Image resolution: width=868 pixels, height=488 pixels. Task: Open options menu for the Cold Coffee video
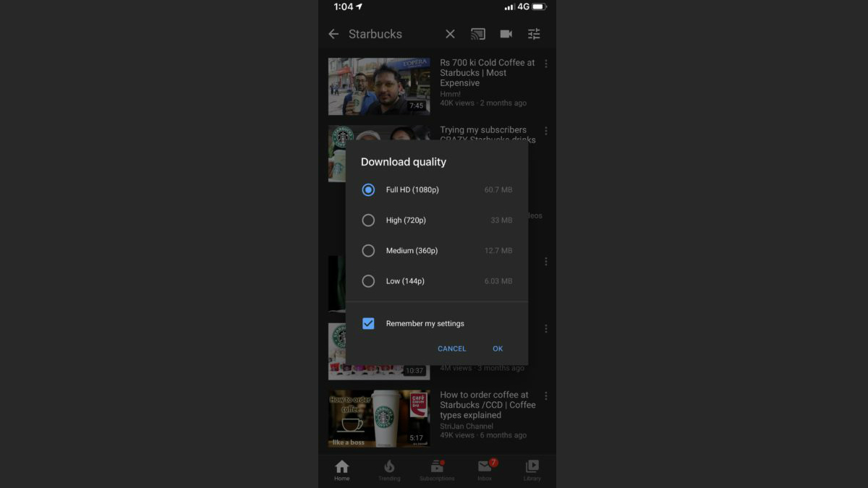coord(546,63)
